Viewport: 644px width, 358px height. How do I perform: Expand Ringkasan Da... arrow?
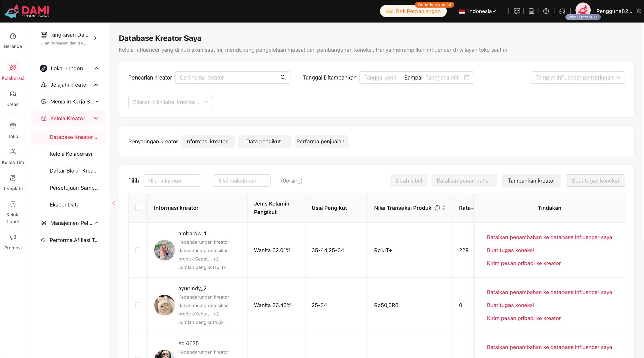click(x=96, y=38)
